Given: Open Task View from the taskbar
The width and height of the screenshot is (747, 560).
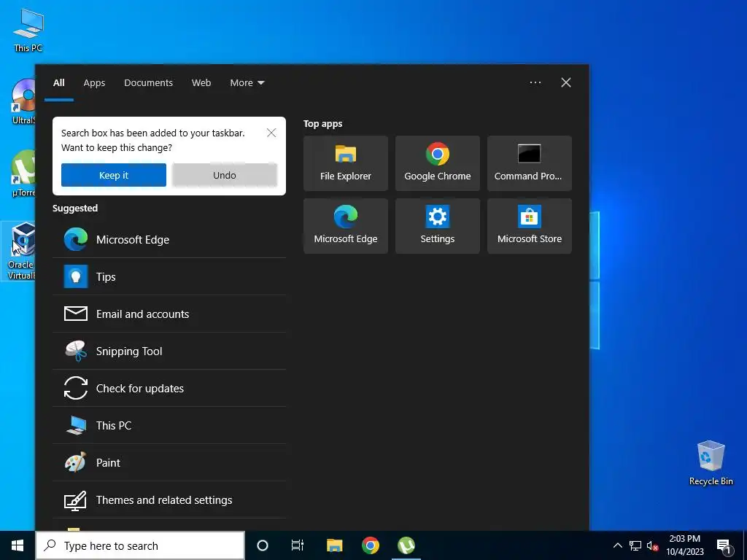Looking at the screenshot, I should coord(298,545).
